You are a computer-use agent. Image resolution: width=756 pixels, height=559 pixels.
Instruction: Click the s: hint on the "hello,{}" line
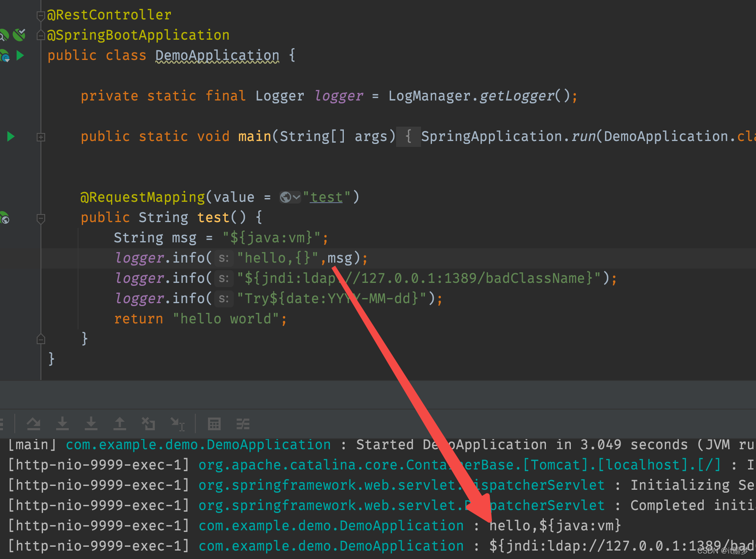pos(224,258)
